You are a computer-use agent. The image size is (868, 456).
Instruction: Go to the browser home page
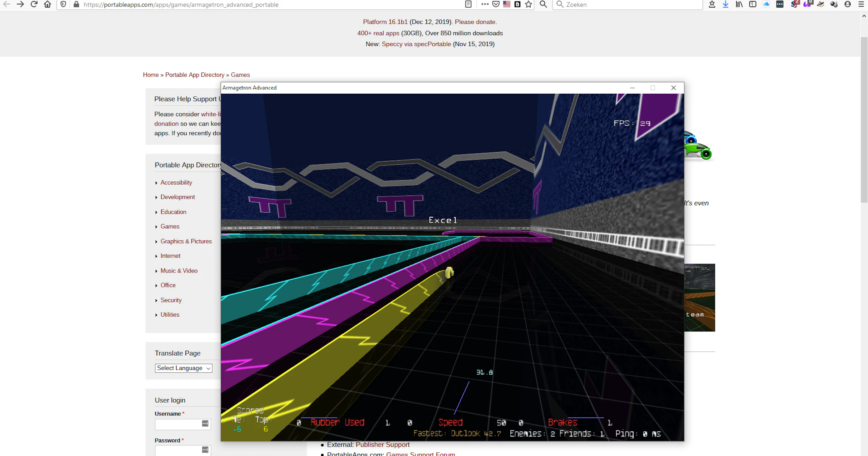click(x=47, y=4)
